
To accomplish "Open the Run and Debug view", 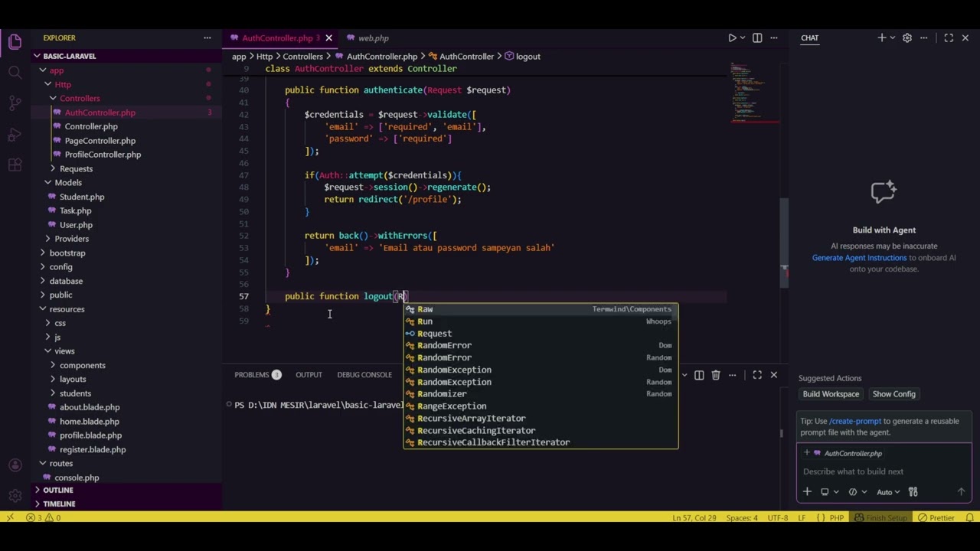I will click(x=15, y=134).
